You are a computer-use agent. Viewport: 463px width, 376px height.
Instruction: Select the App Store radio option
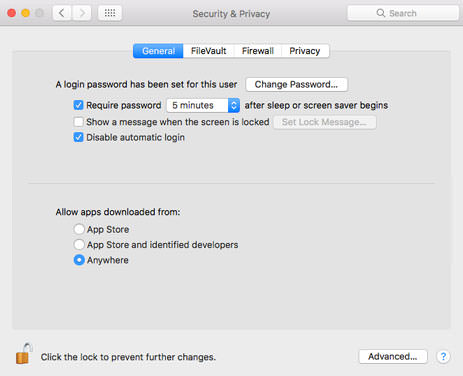(79, 229)
